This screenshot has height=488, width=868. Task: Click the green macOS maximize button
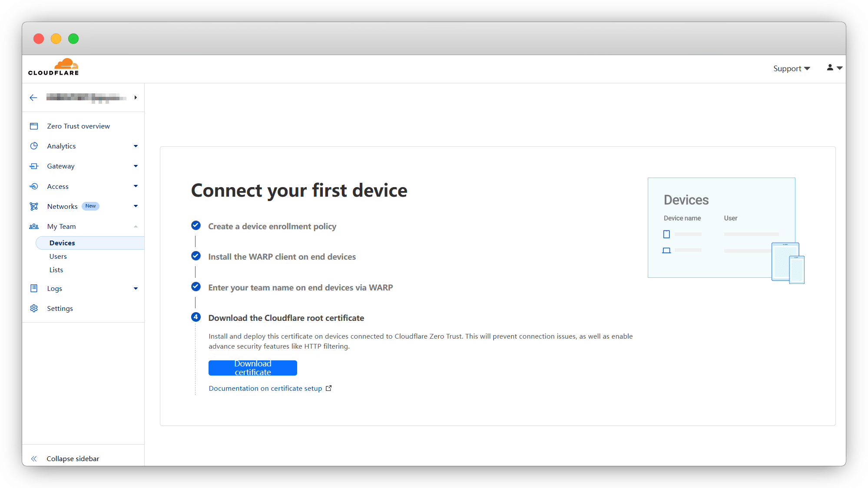[73, 39]
